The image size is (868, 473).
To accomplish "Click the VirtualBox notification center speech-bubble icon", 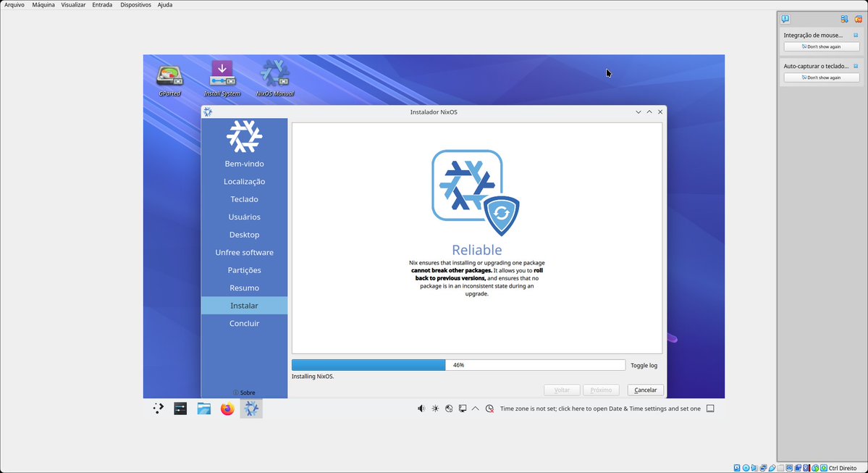I will click(785, 19).
